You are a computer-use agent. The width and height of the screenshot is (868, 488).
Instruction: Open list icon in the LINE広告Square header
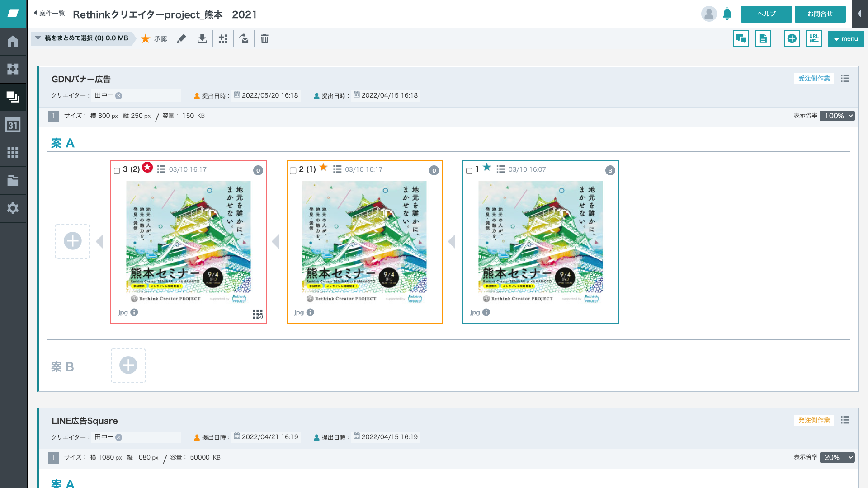[844, 420]
